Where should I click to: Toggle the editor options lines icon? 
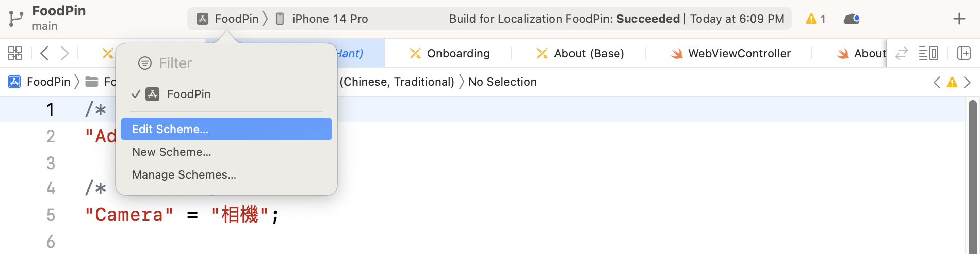pyautogui.click(x=928, y=53)
